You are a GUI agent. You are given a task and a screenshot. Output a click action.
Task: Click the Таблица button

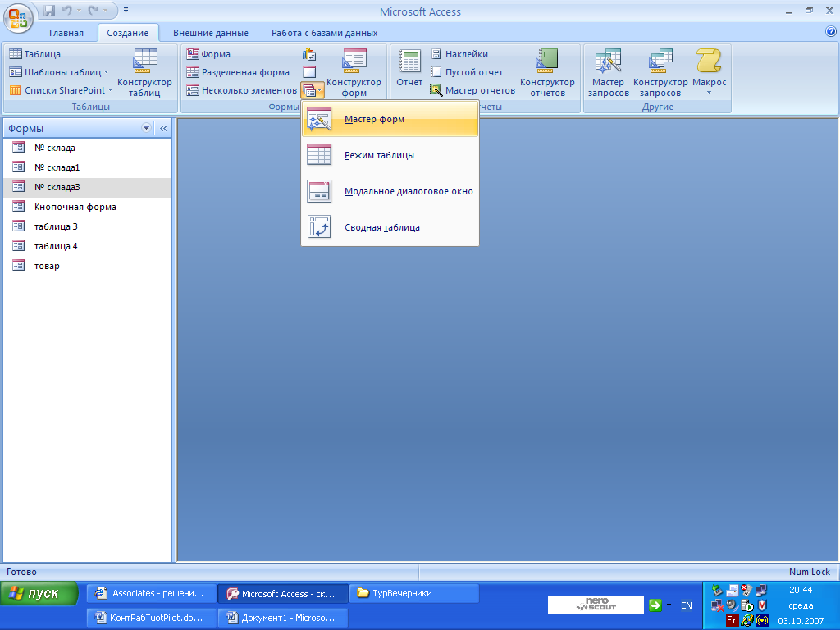pyautogui.click(x=35, y=54)
